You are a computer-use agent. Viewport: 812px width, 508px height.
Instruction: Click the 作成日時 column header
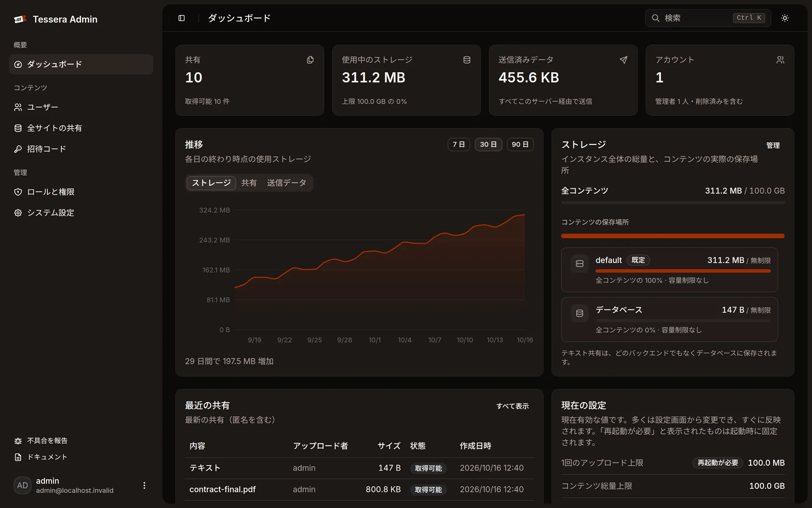(x=475, y=446)
